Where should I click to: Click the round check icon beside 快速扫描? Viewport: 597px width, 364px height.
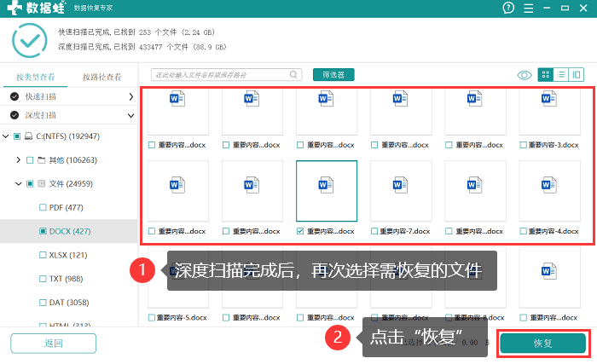pyautogui.click(x=14, y=96)
